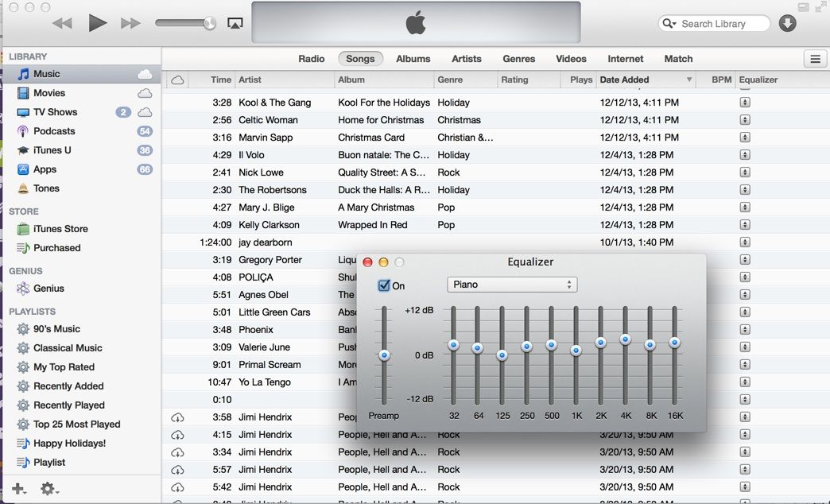Click the add playlist plus button
This screenshot has height=504, width=830.
17,489
